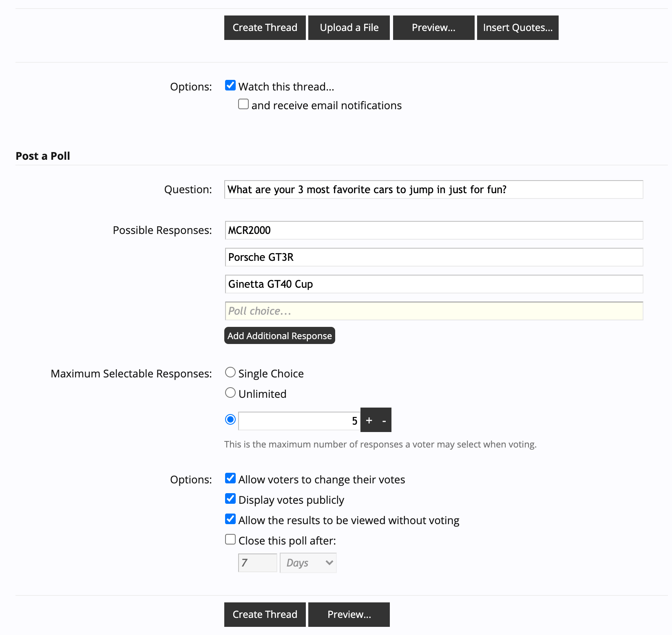Open the top Preview... button
Screen dimensions: 672x635
433,28
